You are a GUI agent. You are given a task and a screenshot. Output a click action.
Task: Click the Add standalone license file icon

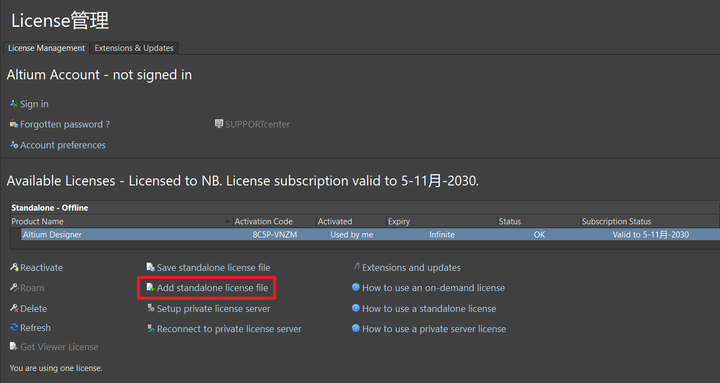pyautogui.click(x=150, y=287)
